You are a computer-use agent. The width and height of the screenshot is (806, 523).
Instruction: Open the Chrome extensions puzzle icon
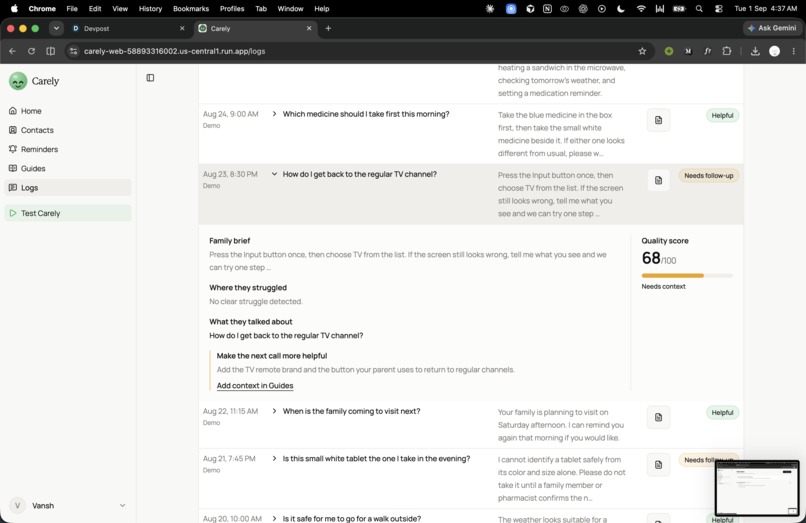727,51
